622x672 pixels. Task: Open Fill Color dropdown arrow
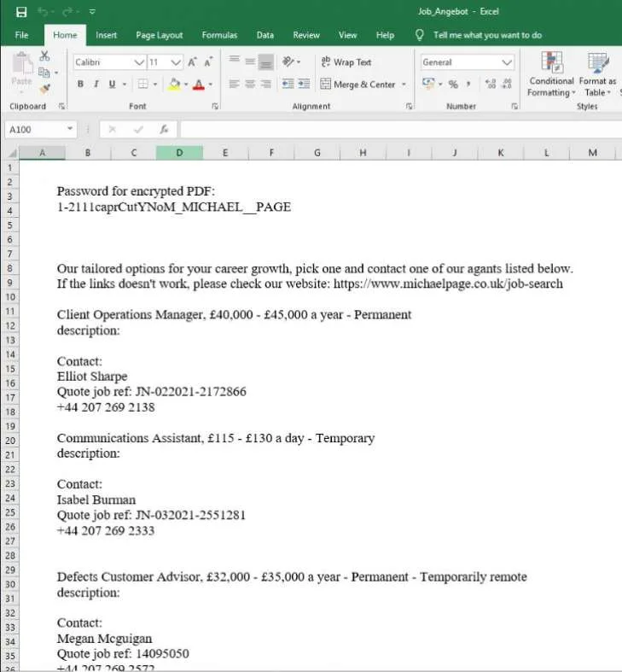[186, 85]
